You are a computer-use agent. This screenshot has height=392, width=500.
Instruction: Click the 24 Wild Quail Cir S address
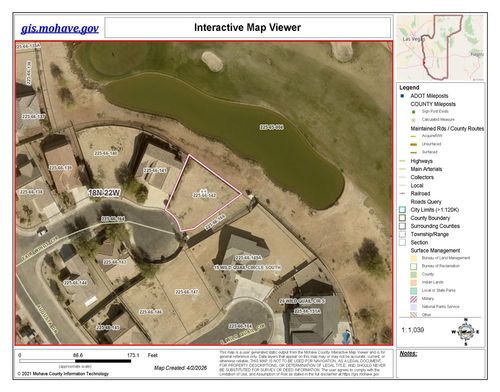(302, 301)
